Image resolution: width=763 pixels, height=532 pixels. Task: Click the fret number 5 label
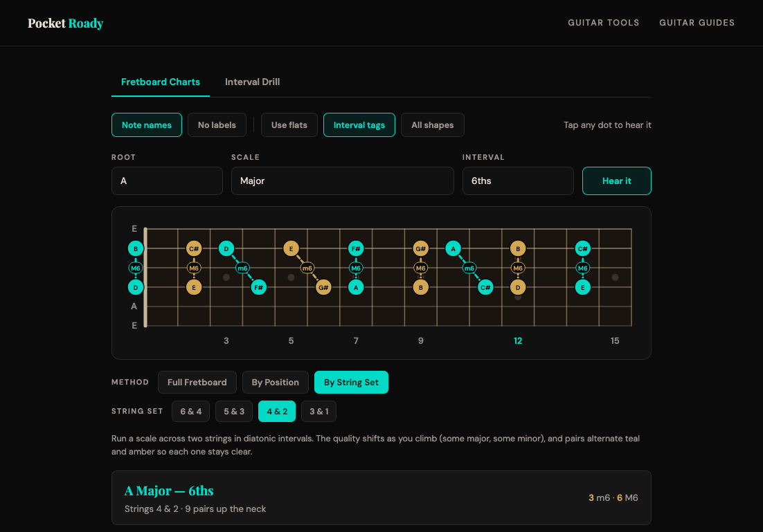click(x=291, y=341)
